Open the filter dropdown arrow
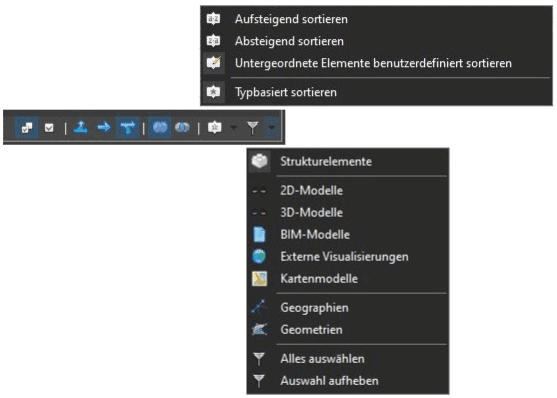Image resolution: width=557 pixels, height=398 pixels. pos(272,127)
